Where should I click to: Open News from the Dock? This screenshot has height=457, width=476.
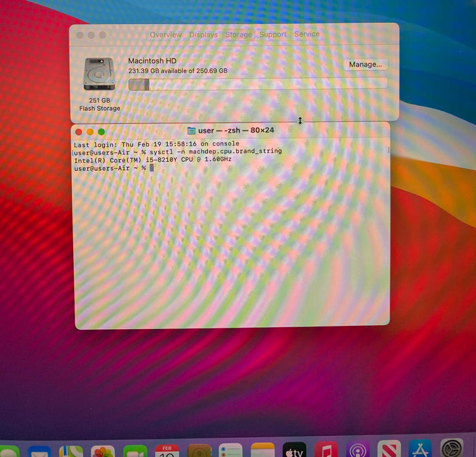389,449
